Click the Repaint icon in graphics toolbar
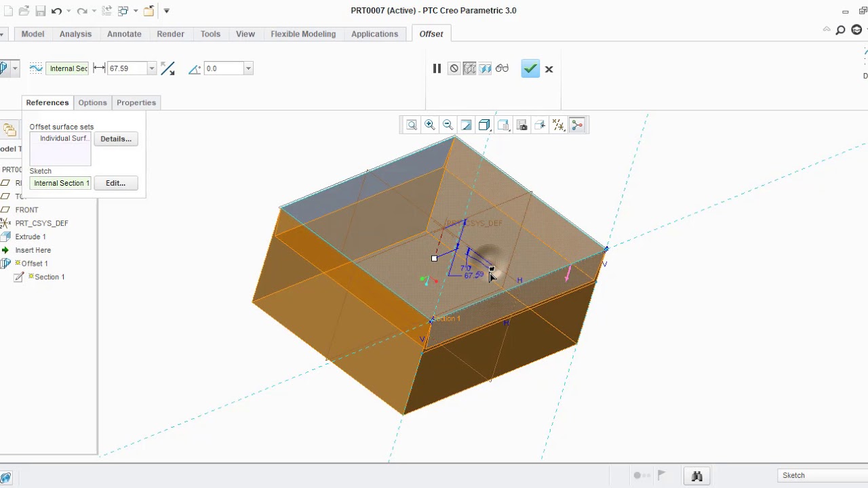 [467, 125]
